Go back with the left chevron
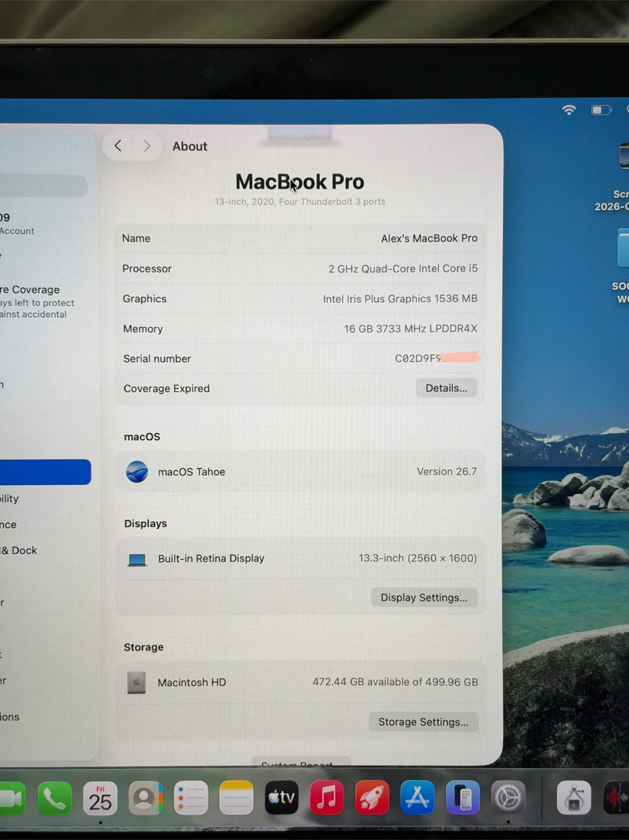 118,146
